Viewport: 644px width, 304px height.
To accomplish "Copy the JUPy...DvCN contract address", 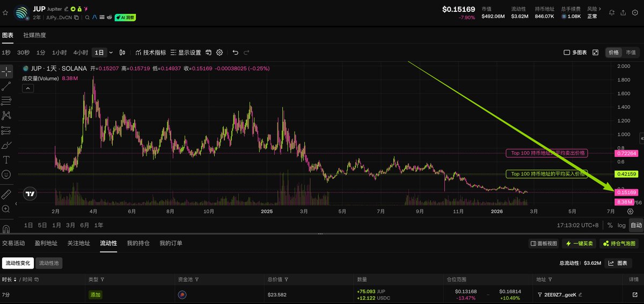I will click(x=76, y=18).
